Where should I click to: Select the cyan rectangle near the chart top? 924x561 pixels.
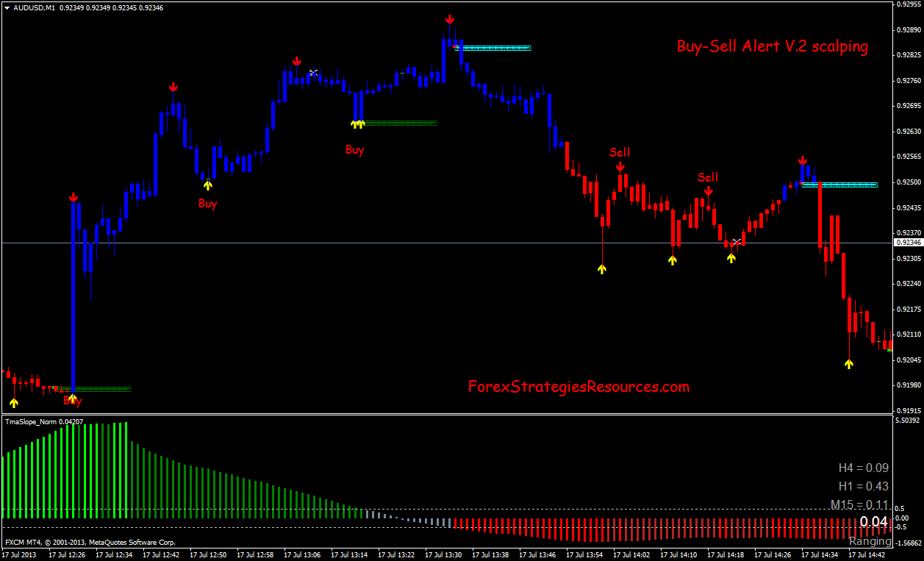493,49
